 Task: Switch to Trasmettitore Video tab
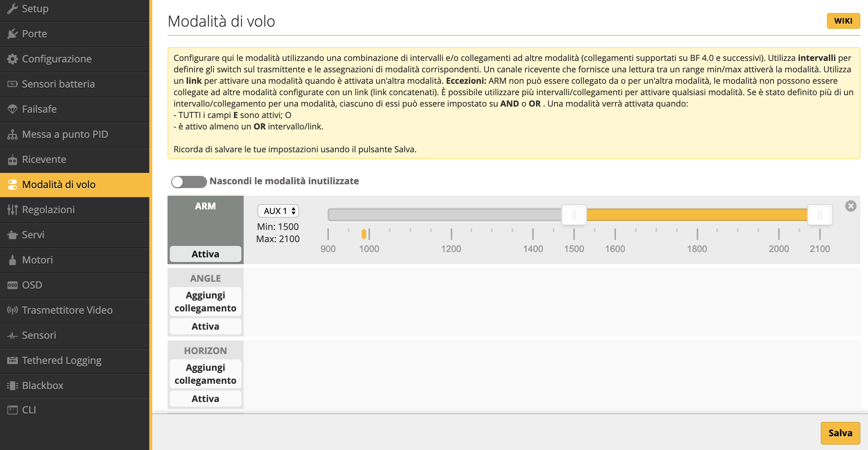[67, 310]
